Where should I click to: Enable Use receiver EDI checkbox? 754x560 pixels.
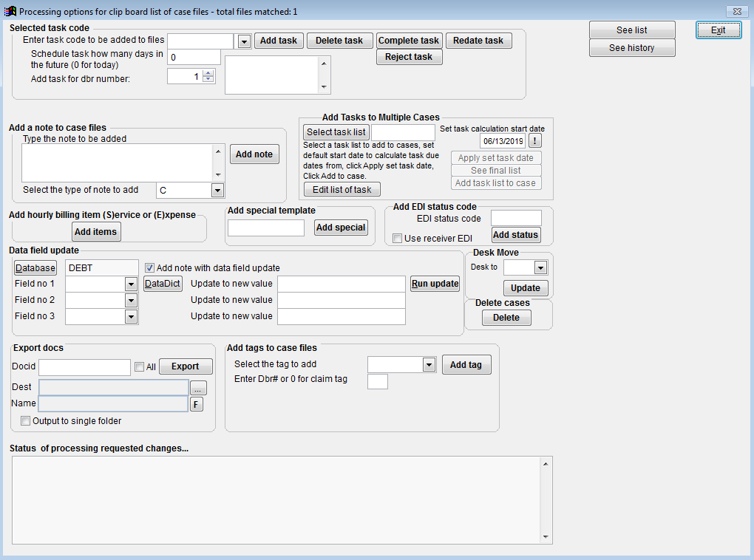(397, 239)
